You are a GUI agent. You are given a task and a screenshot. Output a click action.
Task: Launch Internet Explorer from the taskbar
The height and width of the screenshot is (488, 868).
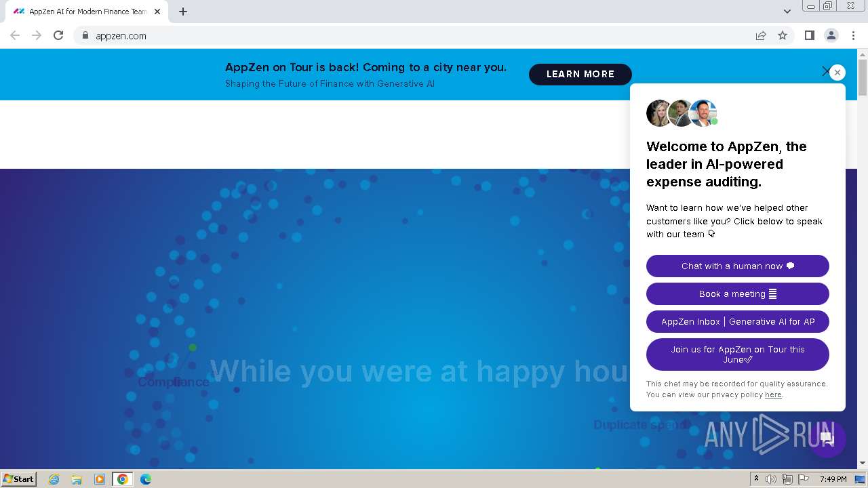tap(54, 479)
